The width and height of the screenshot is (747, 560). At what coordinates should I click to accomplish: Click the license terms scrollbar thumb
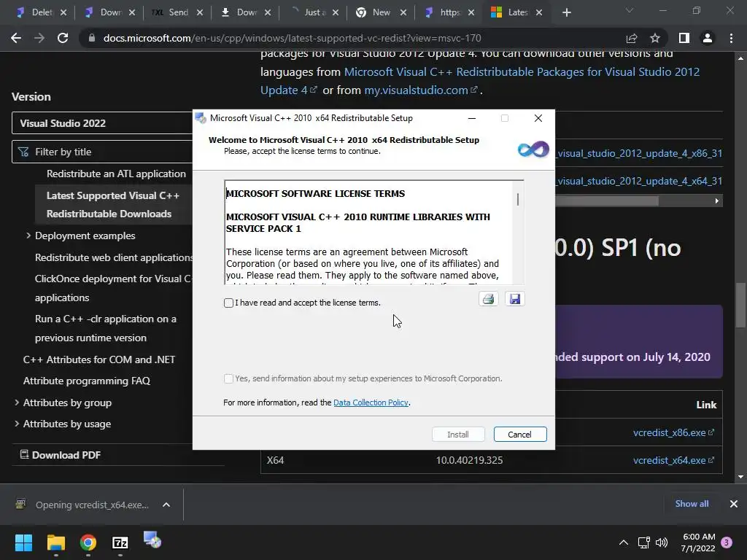click(518, 199)
